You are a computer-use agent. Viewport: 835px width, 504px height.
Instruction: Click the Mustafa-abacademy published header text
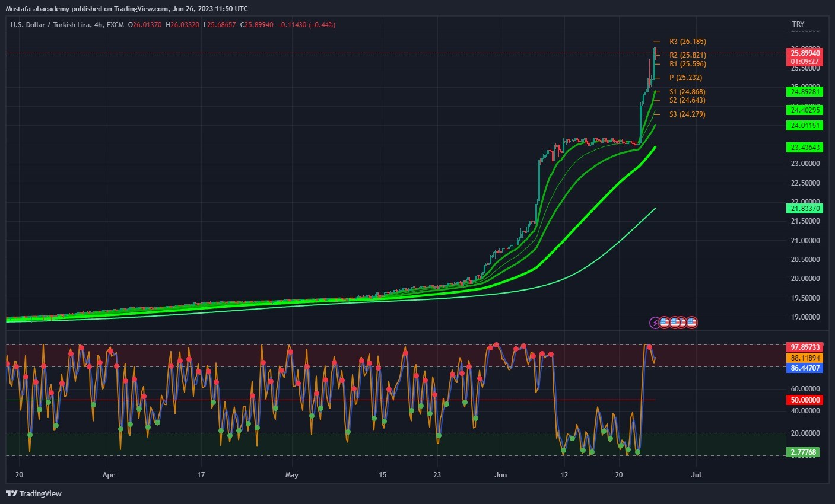(x=126, y=9)
